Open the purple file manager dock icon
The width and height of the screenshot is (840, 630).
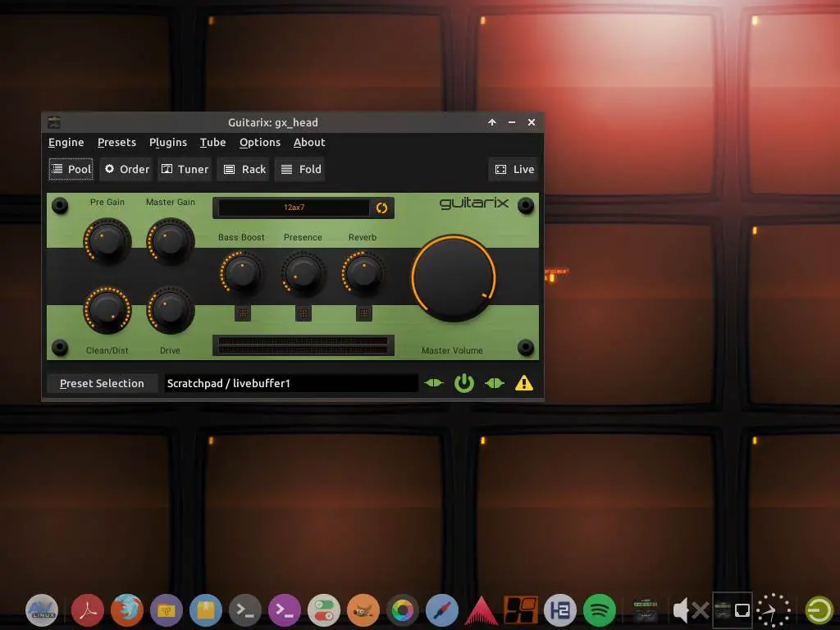pyautogui.click(x=166, y=609)
